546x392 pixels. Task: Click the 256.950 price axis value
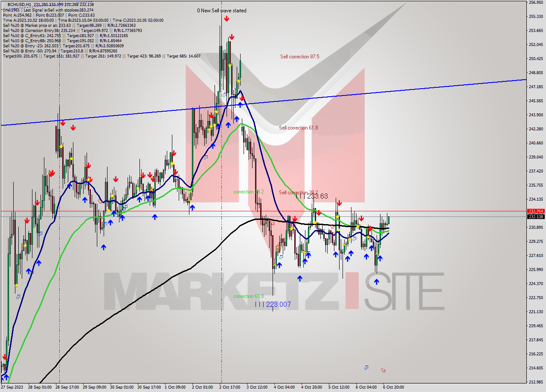coord(536,3)
